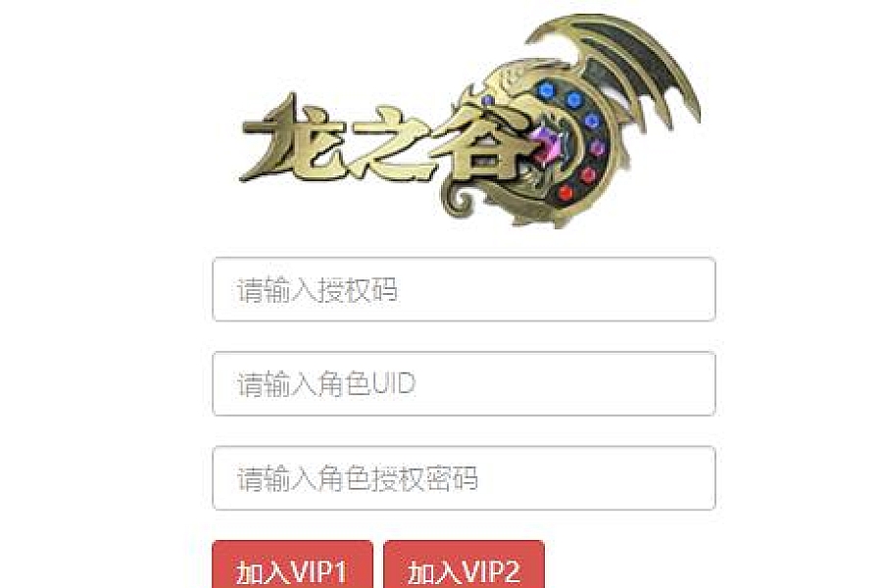Click the middle blue gem on emblem
The width and height of the screenshot is (882, 588).
point(573,100)
